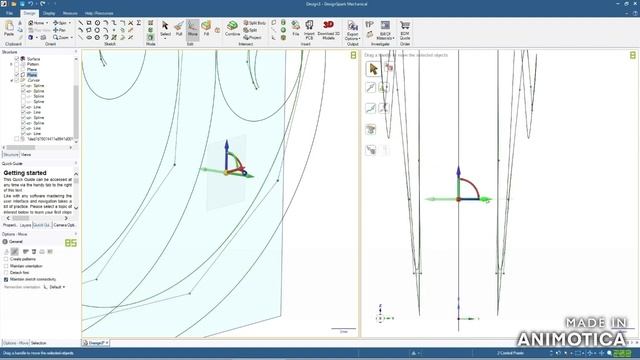Click the Save icon in title bar
The image size is (640, 360).
point(22,4)
